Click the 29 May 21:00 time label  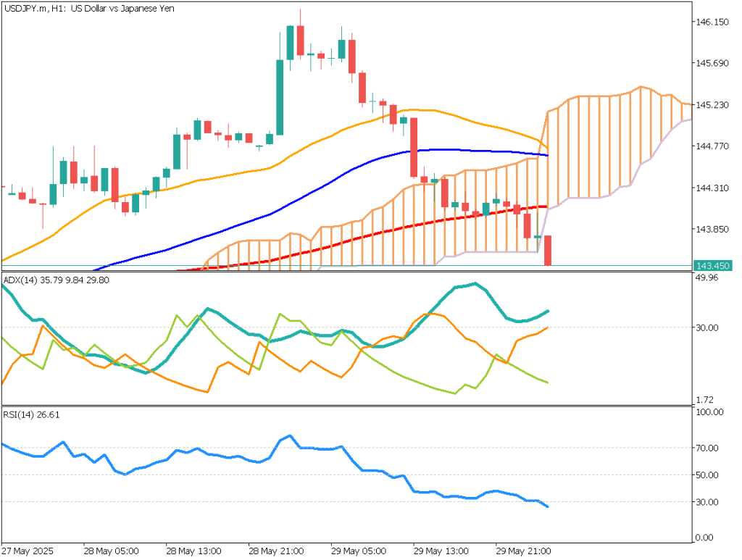point(524,549)
